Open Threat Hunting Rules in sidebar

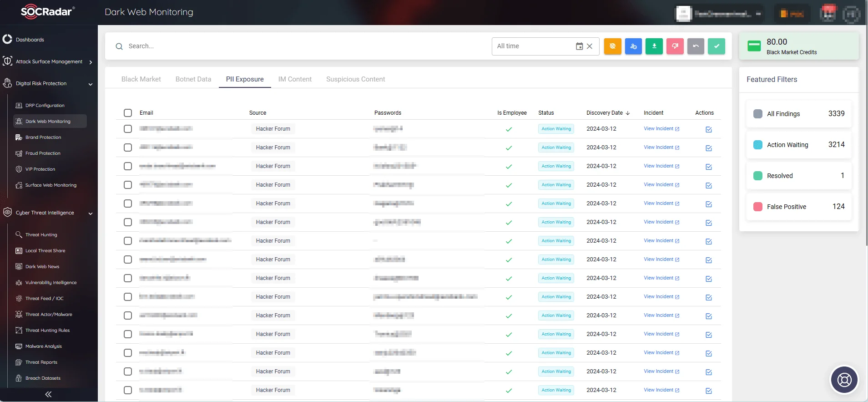click(47, 330)
